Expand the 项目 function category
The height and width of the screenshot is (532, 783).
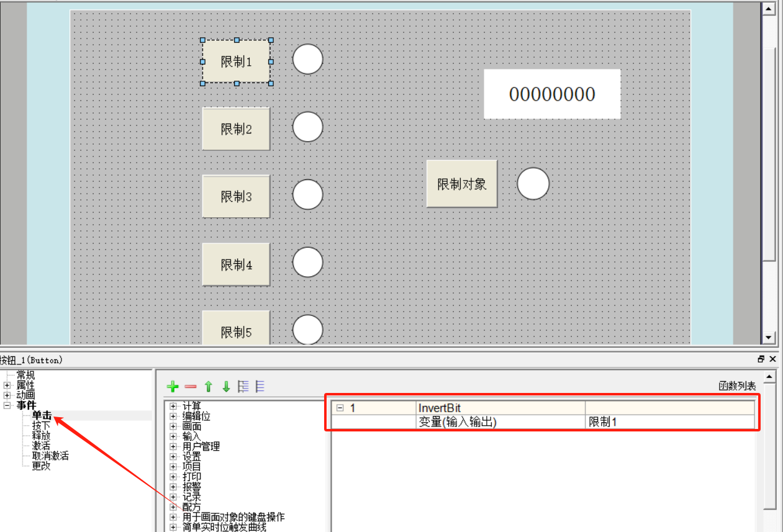tap(174, 466)
